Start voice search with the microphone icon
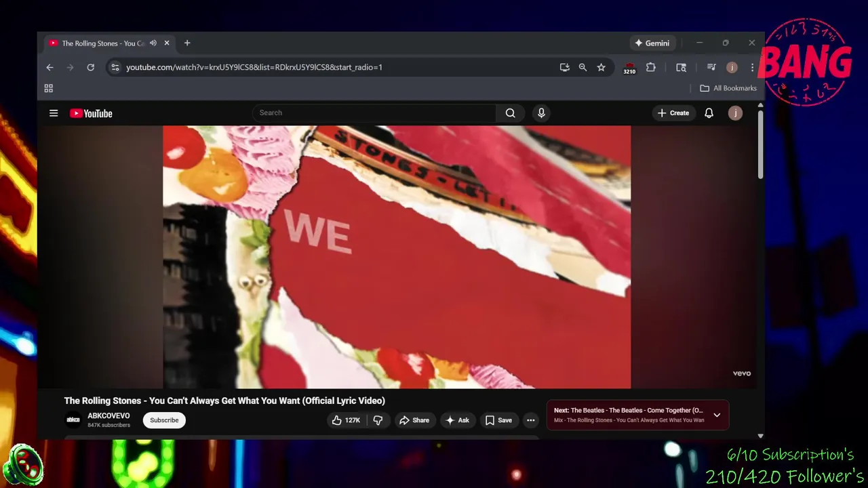The width and height of the screenshot is (868, 488). [541, 113]
